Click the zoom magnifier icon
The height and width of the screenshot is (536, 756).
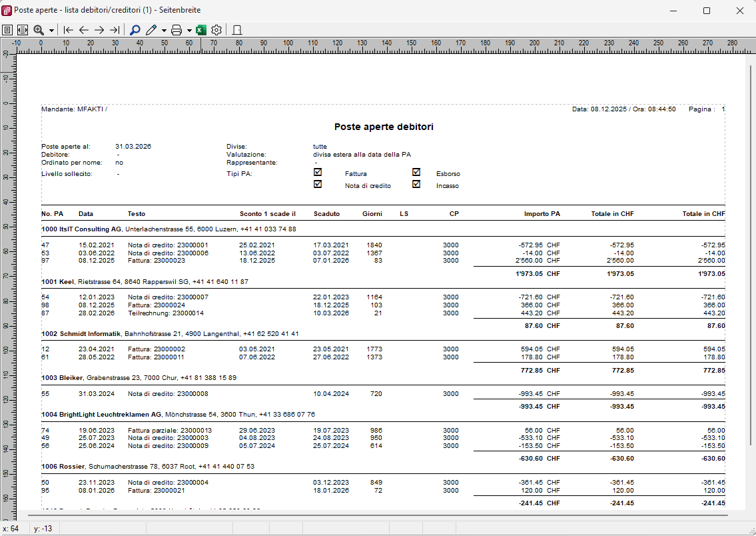click(39, 30)
